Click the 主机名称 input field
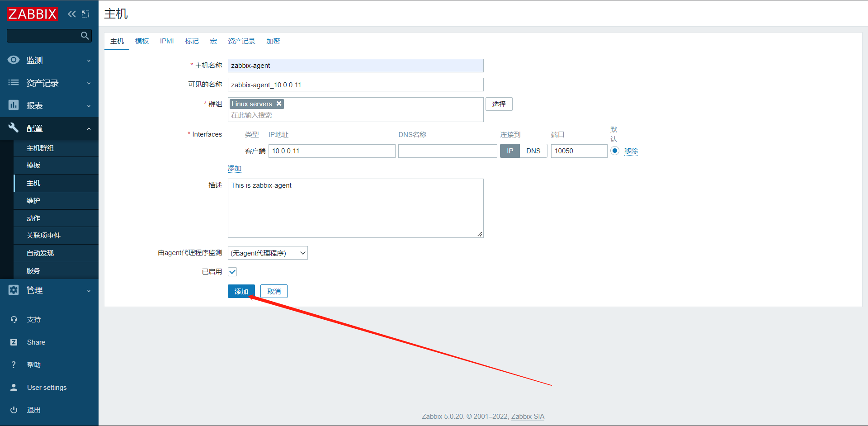This screenshot has height=426, width=868. pyautogui.click(x=356, y=66)
